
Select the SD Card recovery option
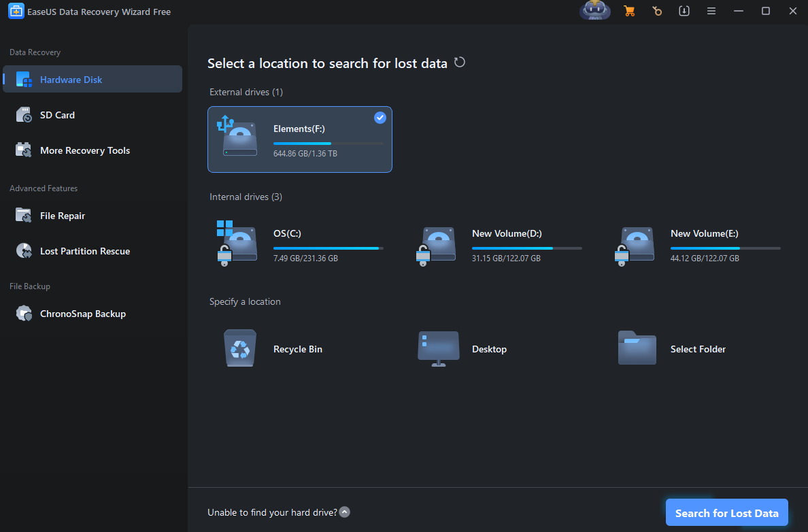coord(57,114)
